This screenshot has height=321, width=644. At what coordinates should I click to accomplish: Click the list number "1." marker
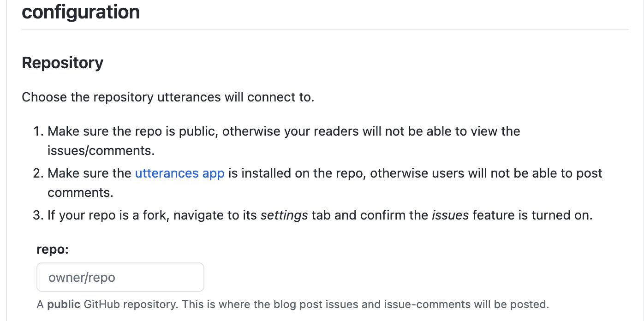(38, 131)
